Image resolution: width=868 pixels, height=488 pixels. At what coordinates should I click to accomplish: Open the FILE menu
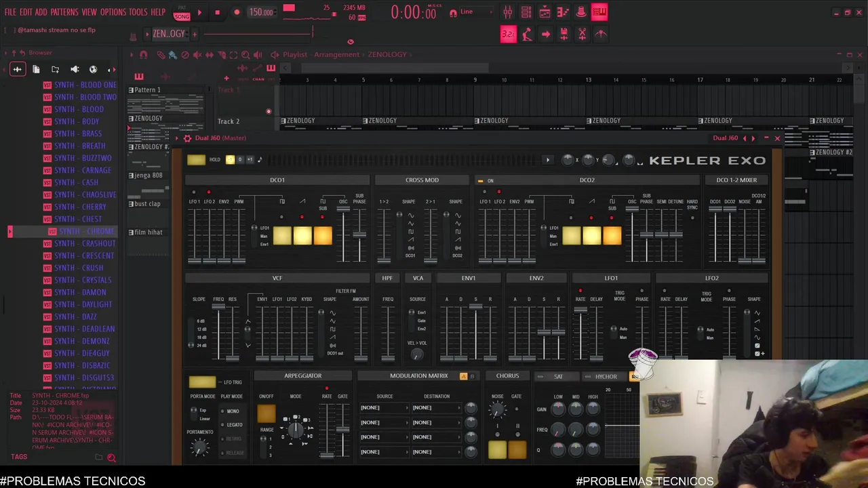point(10,12)
